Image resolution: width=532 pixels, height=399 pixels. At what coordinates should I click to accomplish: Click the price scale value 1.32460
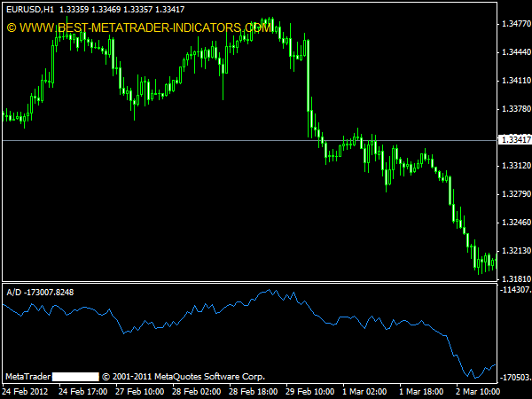tap(516, 223)
